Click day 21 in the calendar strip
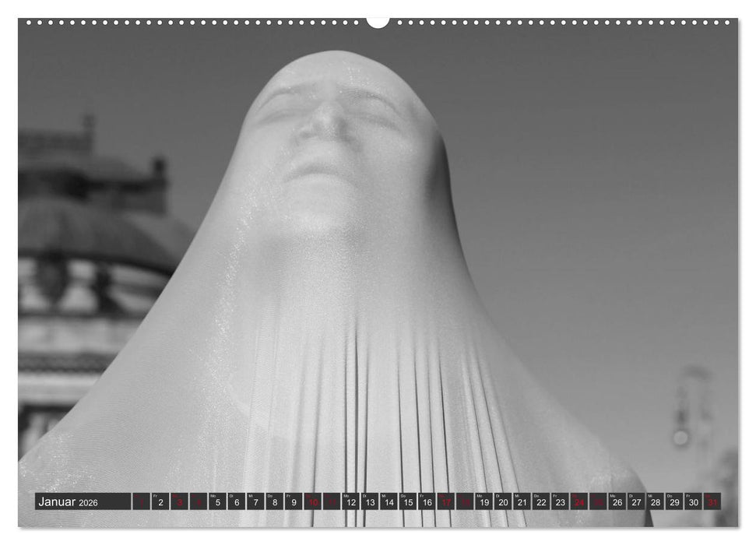The width and height of the screenshot is (756, 545). pos(522,502)
